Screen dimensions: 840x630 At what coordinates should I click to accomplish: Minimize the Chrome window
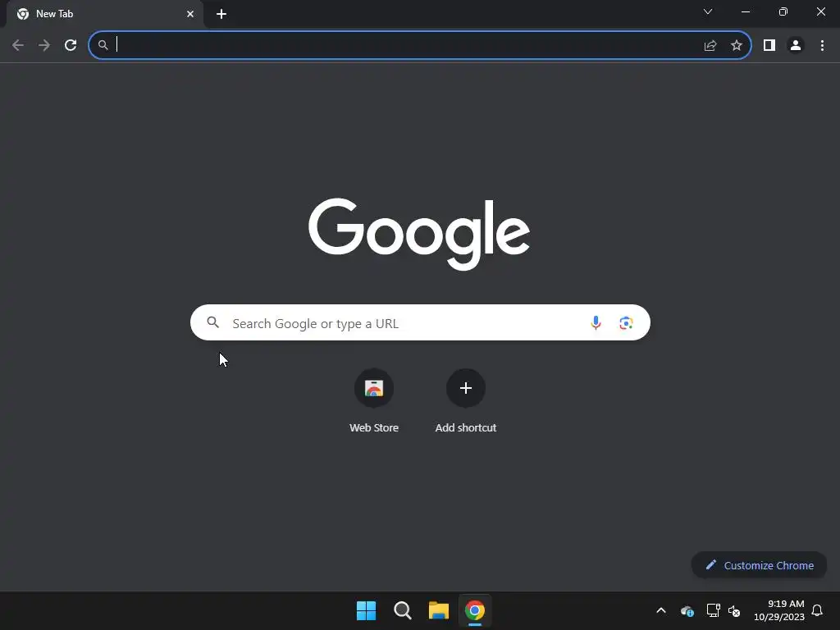tap(745, 11)
